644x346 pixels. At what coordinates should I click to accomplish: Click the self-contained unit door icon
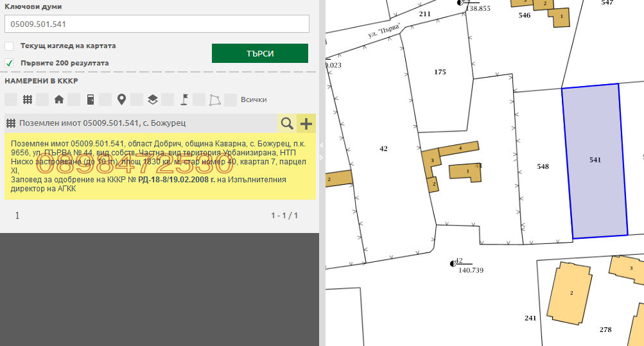tap(91, 99)
